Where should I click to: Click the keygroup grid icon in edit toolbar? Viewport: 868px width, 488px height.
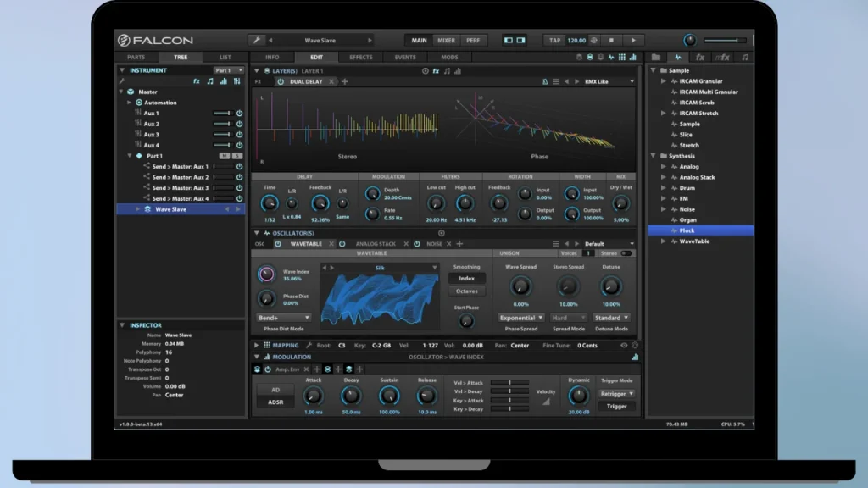[621, 57]
